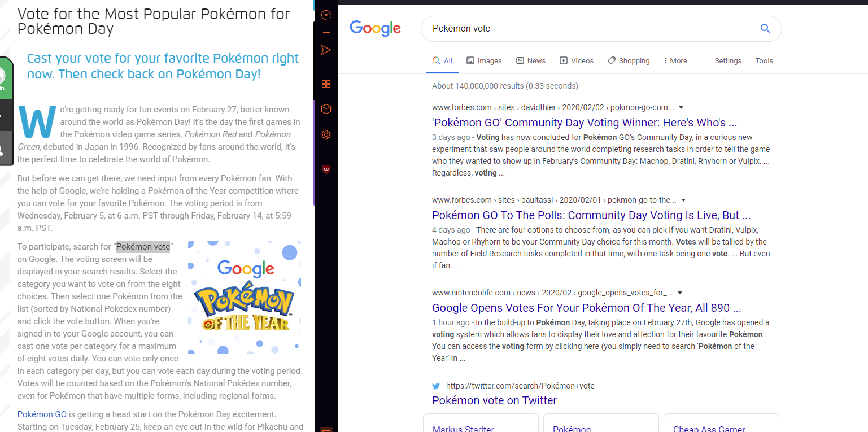Click the "4 days ago" timestamp
Viewport: 868px width, 432px height.
coord(451,230)
